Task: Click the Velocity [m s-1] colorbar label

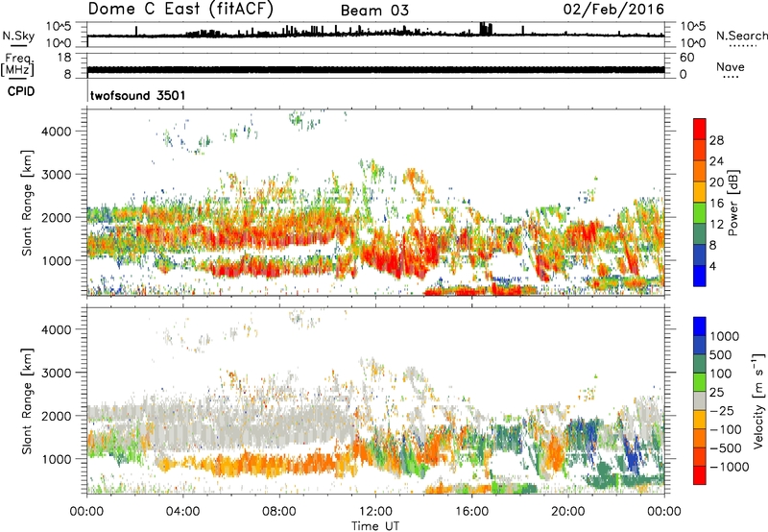Action: coord(758,400)
